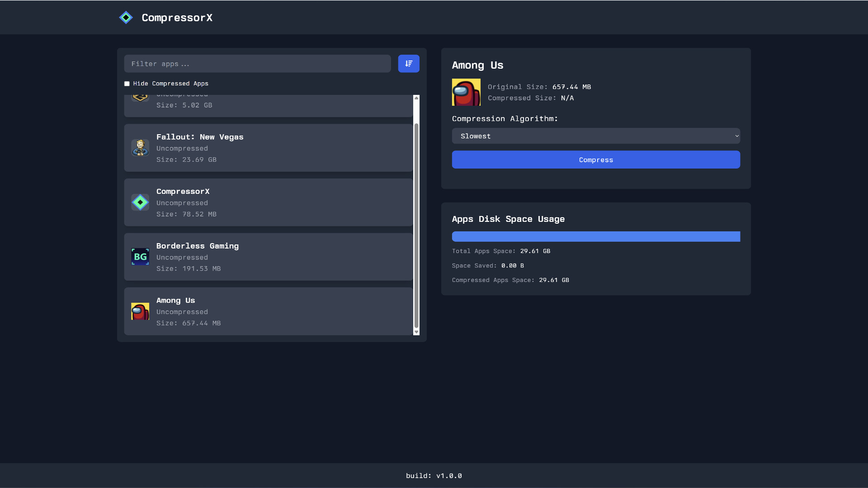This screenshot has width=868, height=488.
Task: Click the chevron arrow on Slowest selector
Action: tap(736, 136)
